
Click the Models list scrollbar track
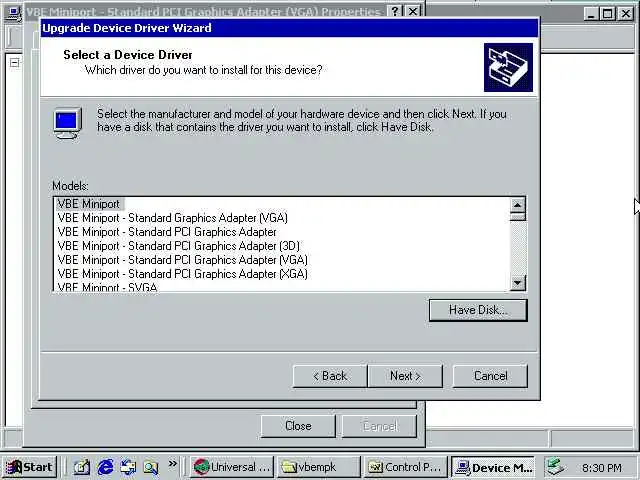pyautogui.click(x=518, y=248)
